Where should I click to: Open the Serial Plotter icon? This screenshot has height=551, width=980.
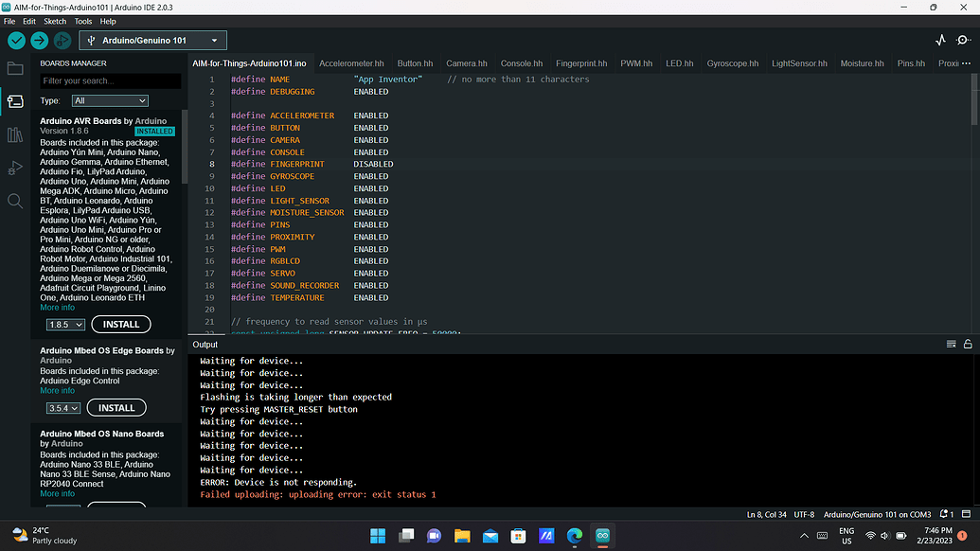[939, 40]
